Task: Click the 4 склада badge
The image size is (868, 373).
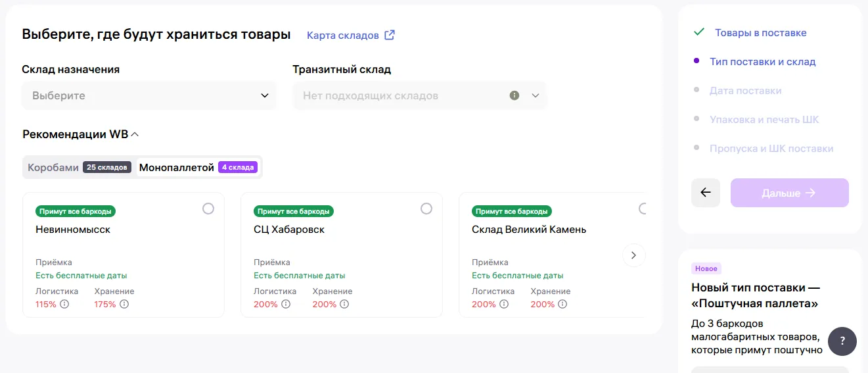Action: point(238,167)
